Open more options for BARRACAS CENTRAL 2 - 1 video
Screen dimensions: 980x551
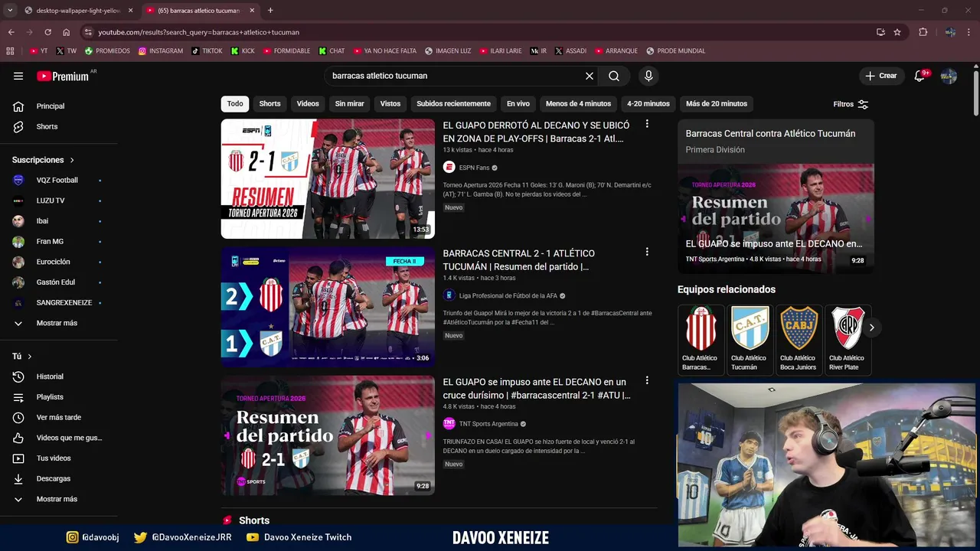click(647, 252)
